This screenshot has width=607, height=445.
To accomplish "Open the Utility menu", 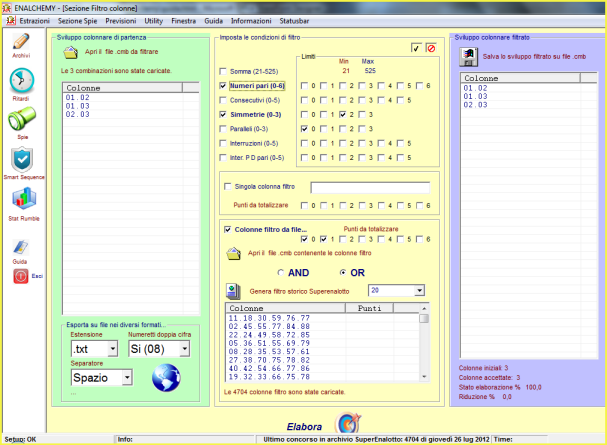I will pos(154,21).
